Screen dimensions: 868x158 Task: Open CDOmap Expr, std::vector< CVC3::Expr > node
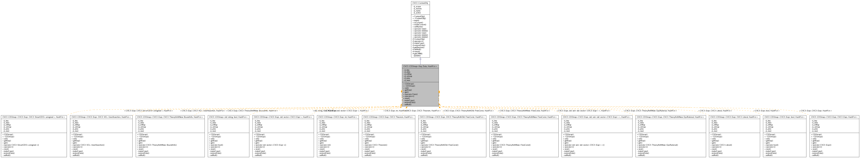283,117
